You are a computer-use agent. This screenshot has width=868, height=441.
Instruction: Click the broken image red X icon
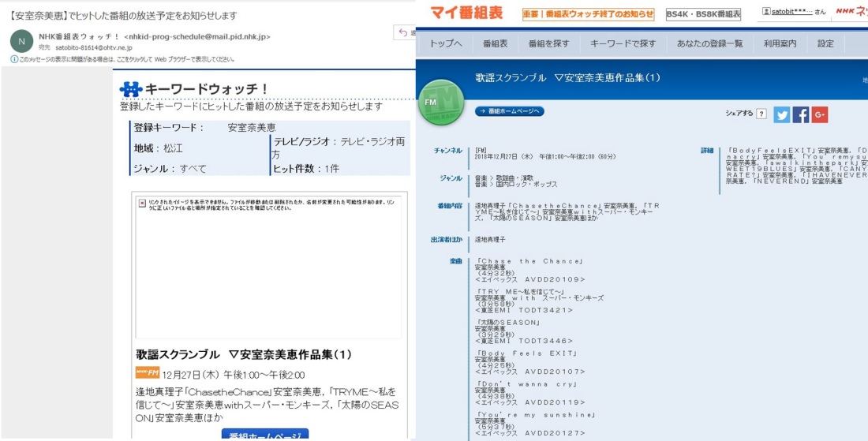[142, 203]
